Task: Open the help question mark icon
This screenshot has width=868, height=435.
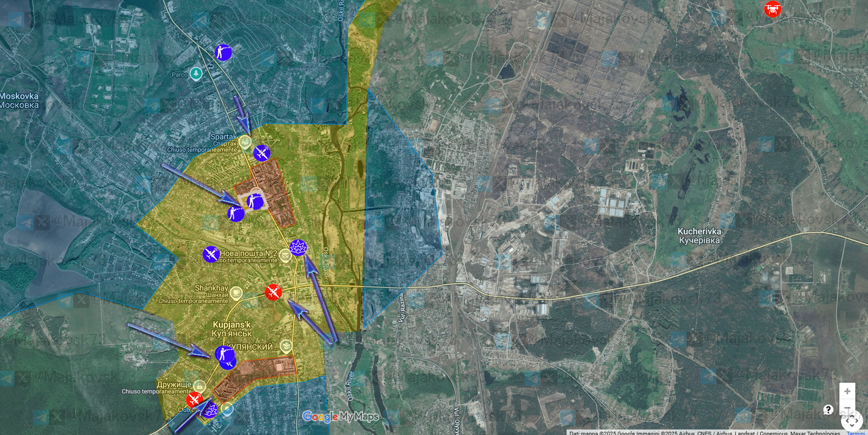Action: (828, 410)
